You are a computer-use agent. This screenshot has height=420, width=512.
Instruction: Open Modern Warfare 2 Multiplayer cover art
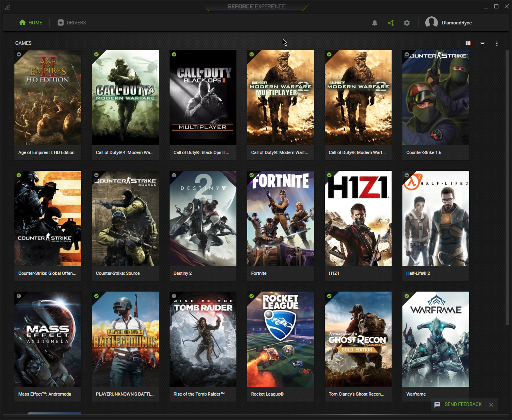click(281, 98)
